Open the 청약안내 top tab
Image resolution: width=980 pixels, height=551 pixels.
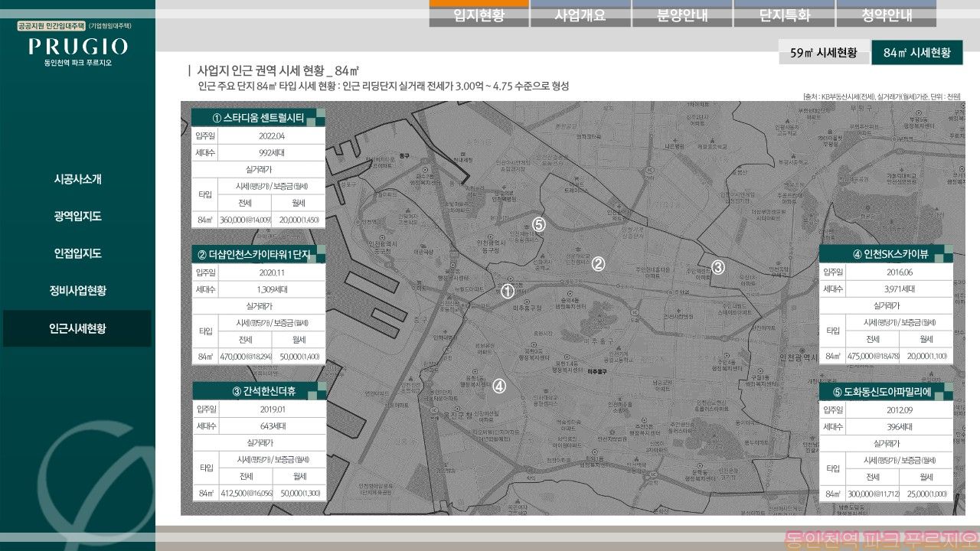(x=886, y=14)
